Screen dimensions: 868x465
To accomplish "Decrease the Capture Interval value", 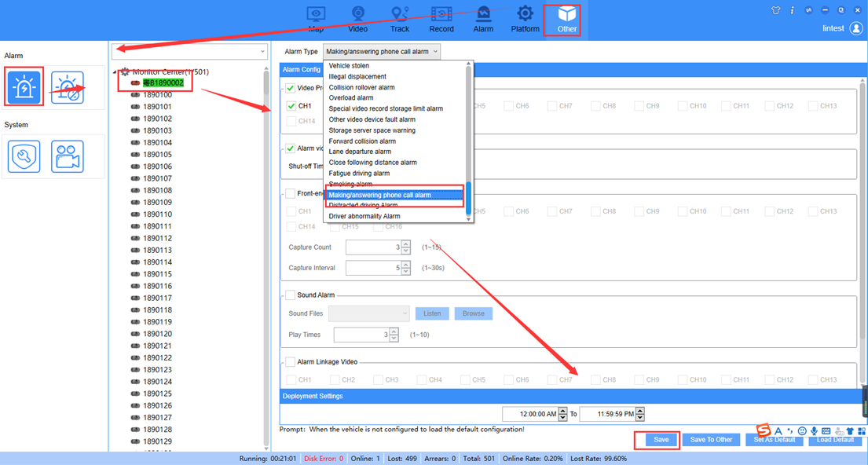I will 406,271.
